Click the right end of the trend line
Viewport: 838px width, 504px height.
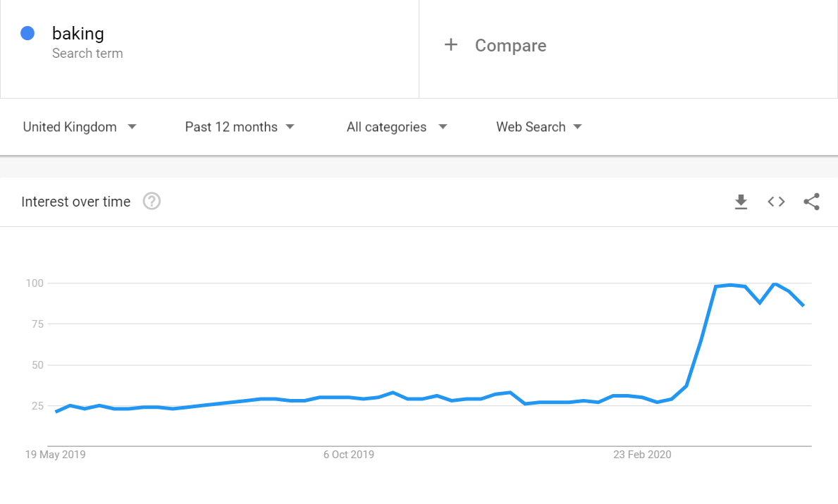coord(803,305)
